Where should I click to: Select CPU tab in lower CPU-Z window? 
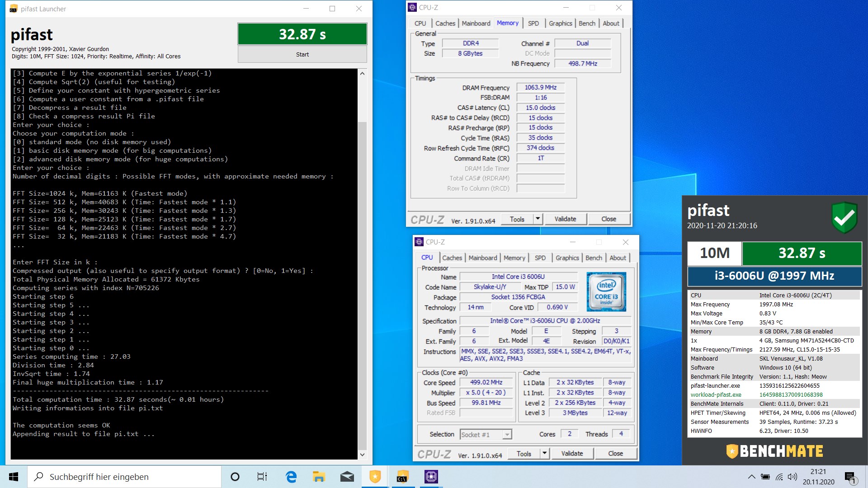coord(427,258)
